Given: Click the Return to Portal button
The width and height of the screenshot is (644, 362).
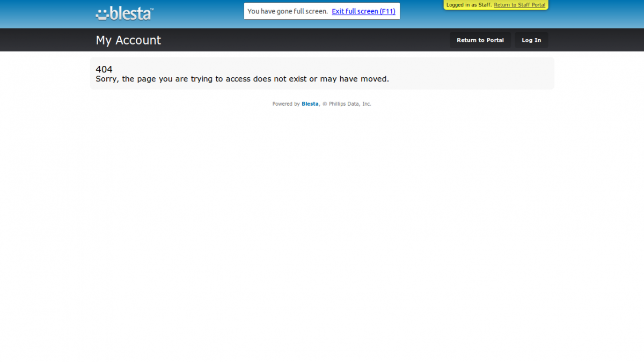Looking at the screenshot, I should tap(480, 40).
